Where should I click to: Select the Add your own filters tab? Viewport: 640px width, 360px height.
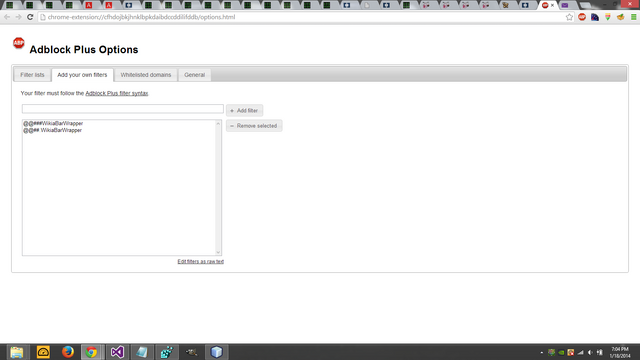82,75
